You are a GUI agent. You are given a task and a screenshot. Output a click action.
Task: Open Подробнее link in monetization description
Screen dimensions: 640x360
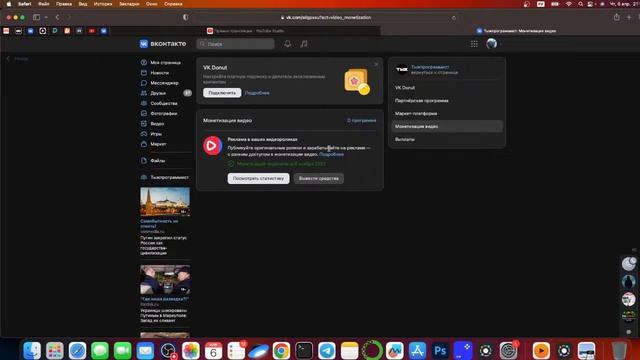pos(331,154)
